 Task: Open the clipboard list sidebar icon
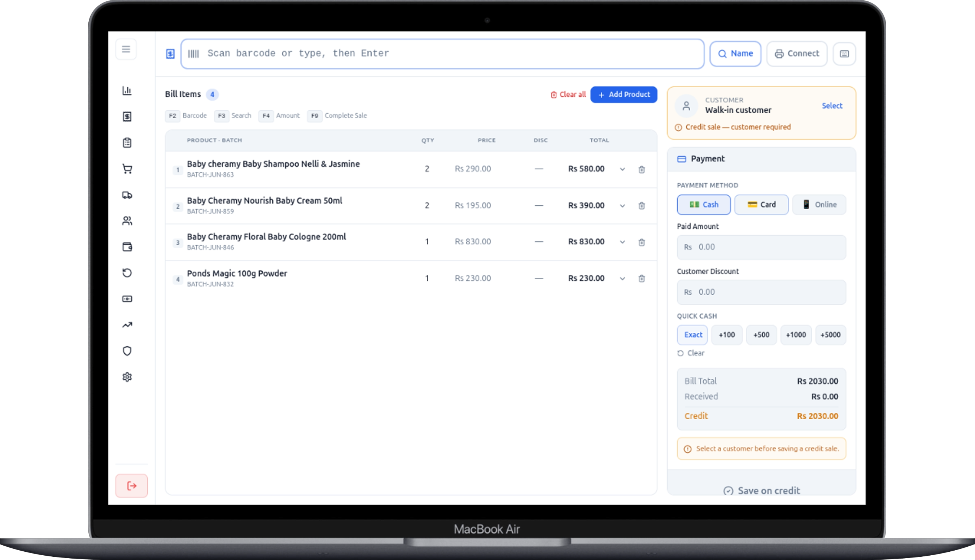pyautogui.click(x=127, y=143)
